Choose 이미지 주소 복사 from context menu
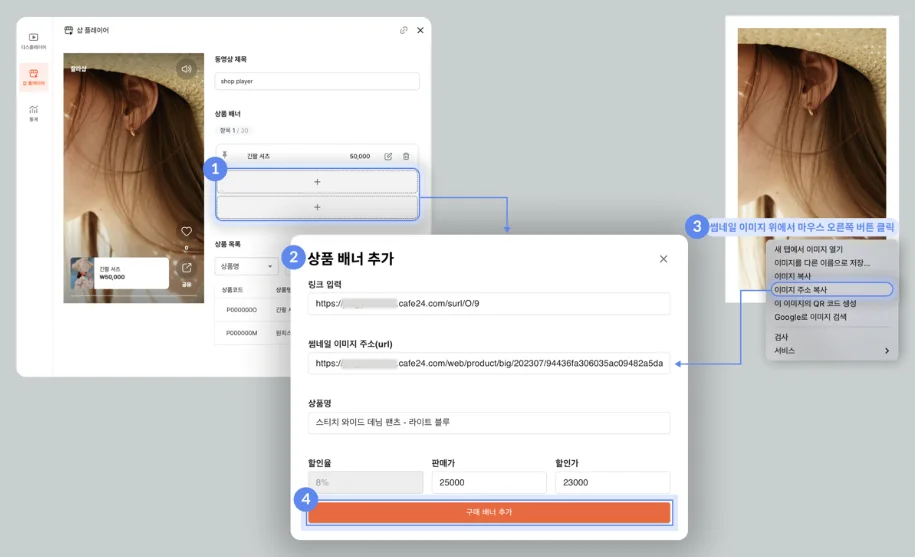 tap(831, 289)
